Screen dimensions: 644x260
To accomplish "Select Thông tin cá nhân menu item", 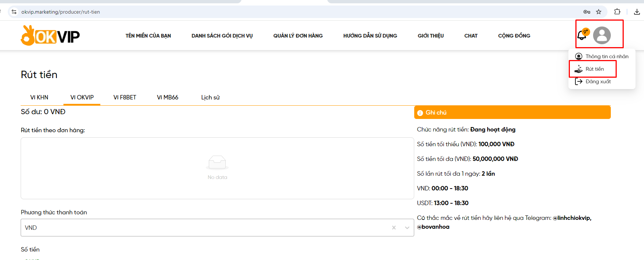I will pyautogui.click(x=606, y=56).
